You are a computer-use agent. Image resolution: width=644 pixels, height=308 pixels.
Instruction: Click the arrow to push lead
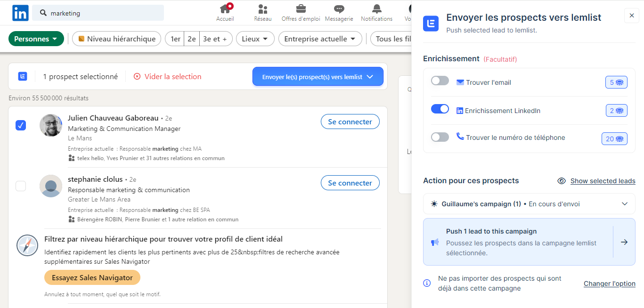point(624,242)
